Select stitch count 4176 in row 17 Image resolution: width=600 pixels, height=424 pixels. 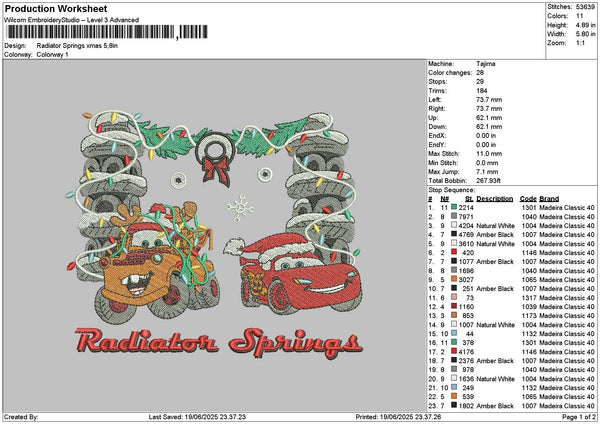tap(466, 352)
